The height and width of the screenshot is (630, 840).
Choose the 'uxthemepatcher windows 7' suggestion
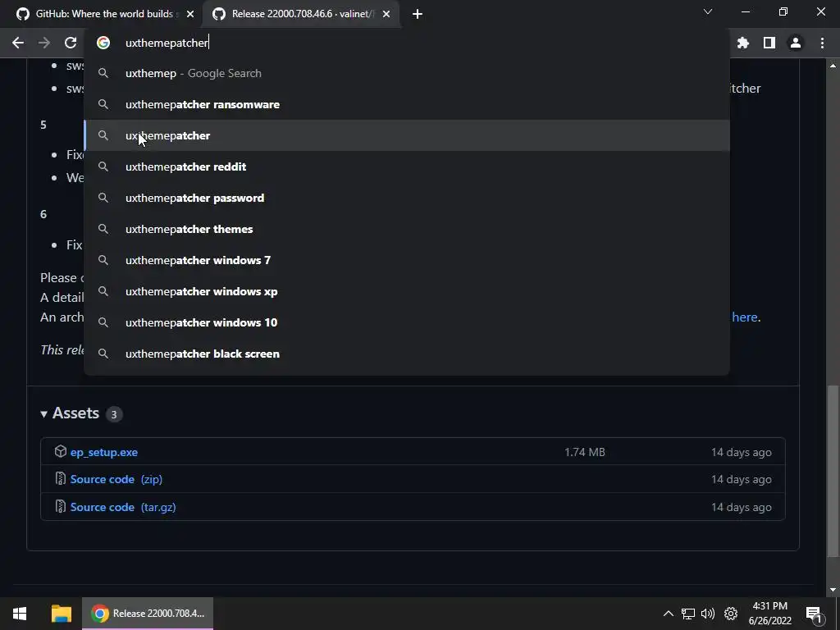click(407, 260)
